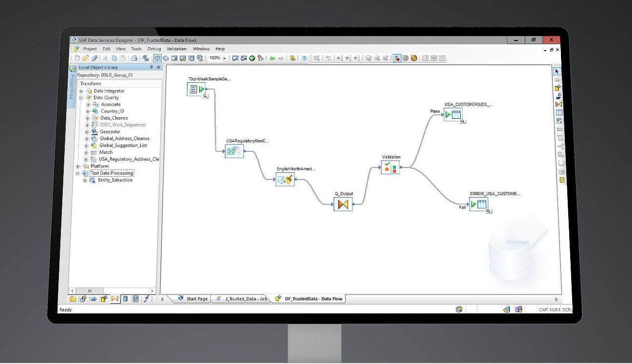Select USA_Regulatory_Address_Cle item in tree

(x=129, y=159)
